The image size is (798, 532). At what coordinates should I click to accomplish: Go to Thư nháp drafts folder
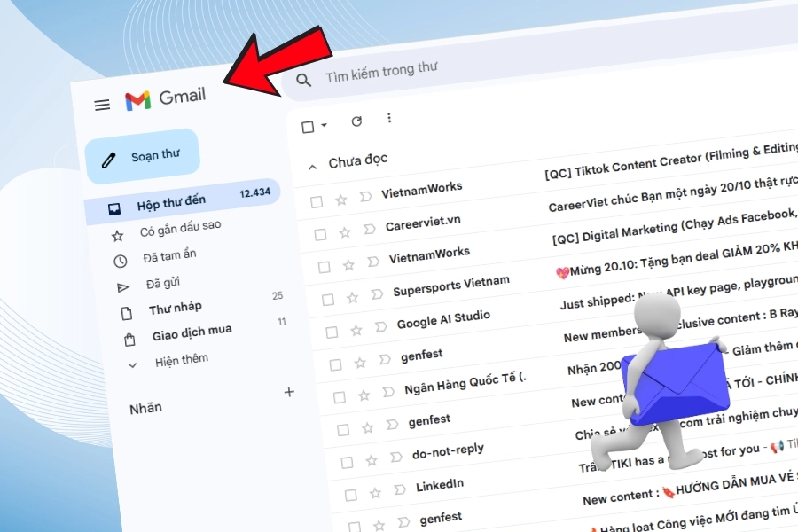click(175, 309)
